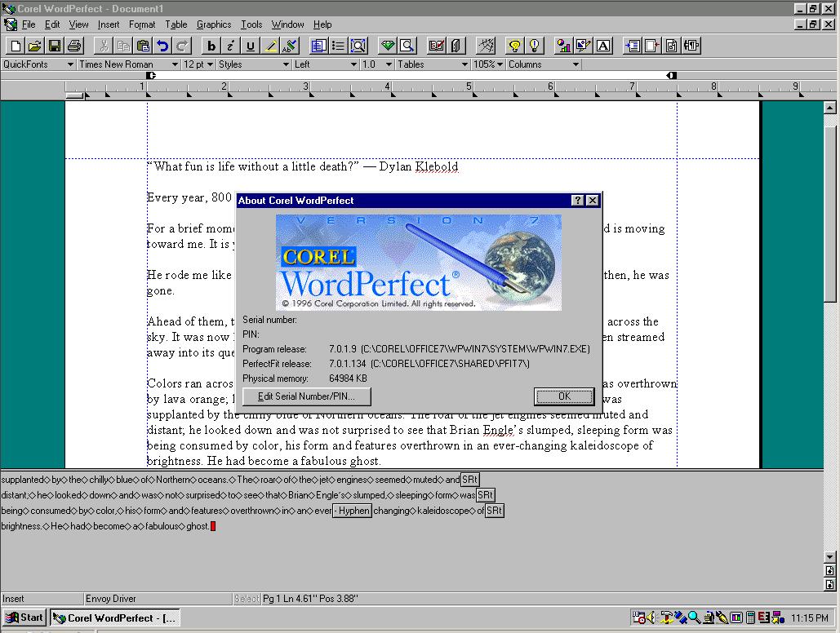Open the Insert menu

coord(109,24)
